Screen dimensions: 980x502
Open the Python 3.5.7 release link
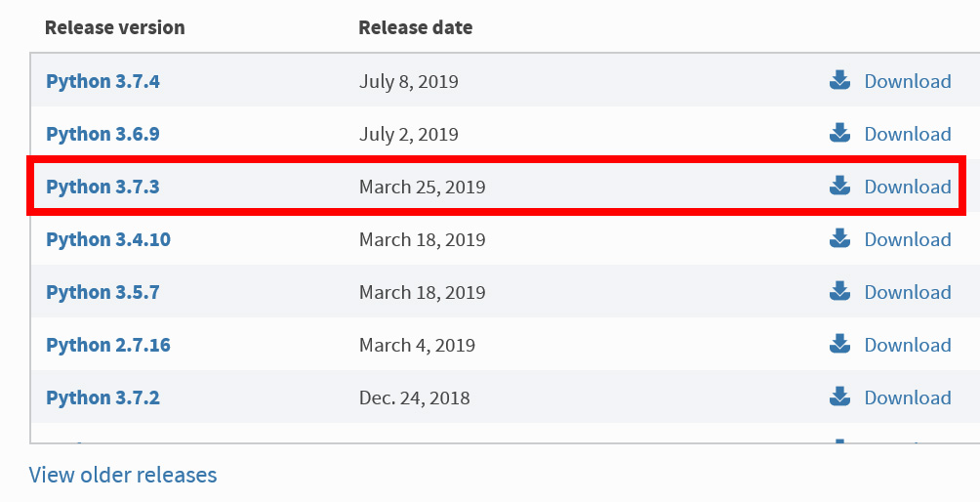103,292
